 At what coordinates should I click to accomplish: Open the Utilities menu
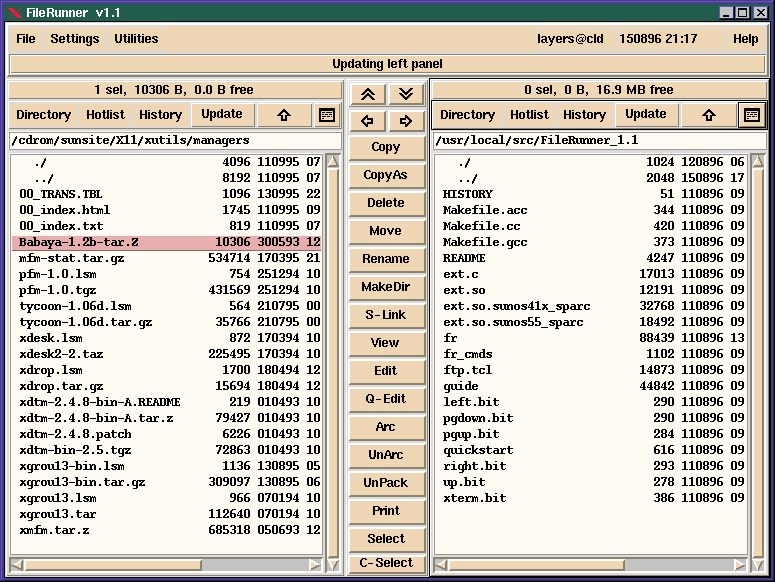136,39
